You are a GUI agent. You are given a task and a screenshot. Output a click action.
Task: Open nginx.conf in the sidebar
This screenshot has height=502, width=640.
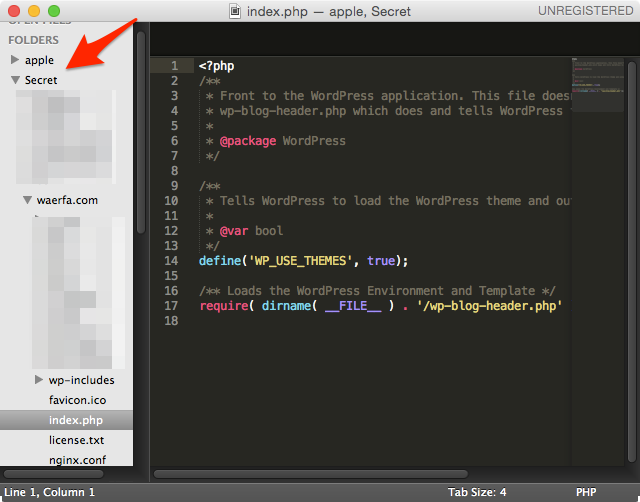tap(78, 460)
